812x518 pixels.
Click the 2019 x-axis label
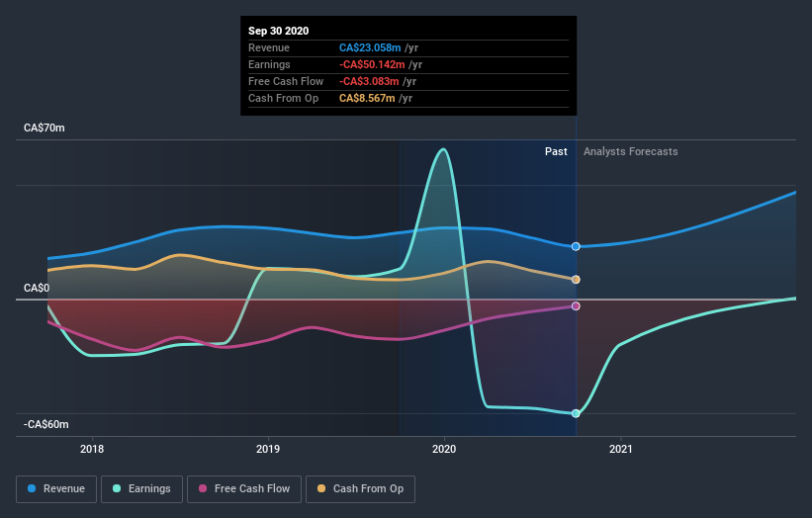click(x=268, y=449)
